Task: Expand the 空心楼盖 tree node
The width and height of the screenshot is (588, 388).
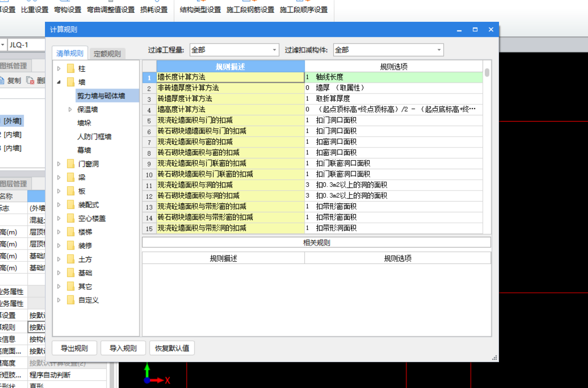Action: click(59, 218)
